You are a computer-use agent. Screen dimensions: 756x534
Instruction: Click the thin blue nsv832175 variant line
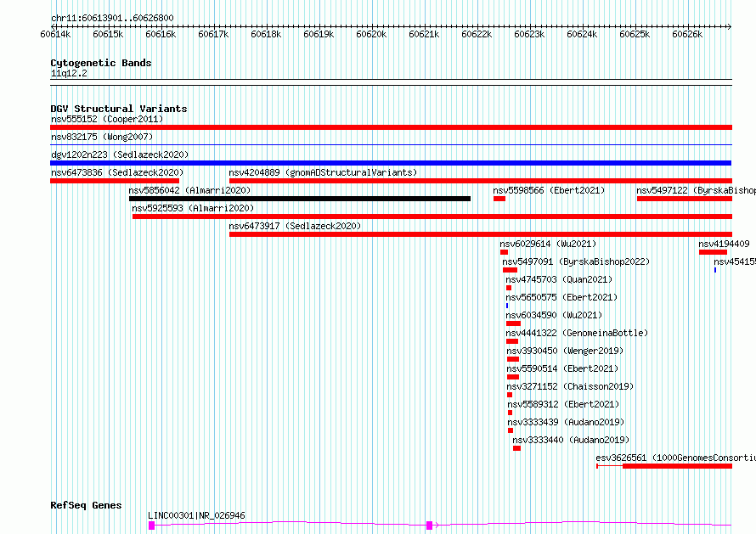click(391, 145)
